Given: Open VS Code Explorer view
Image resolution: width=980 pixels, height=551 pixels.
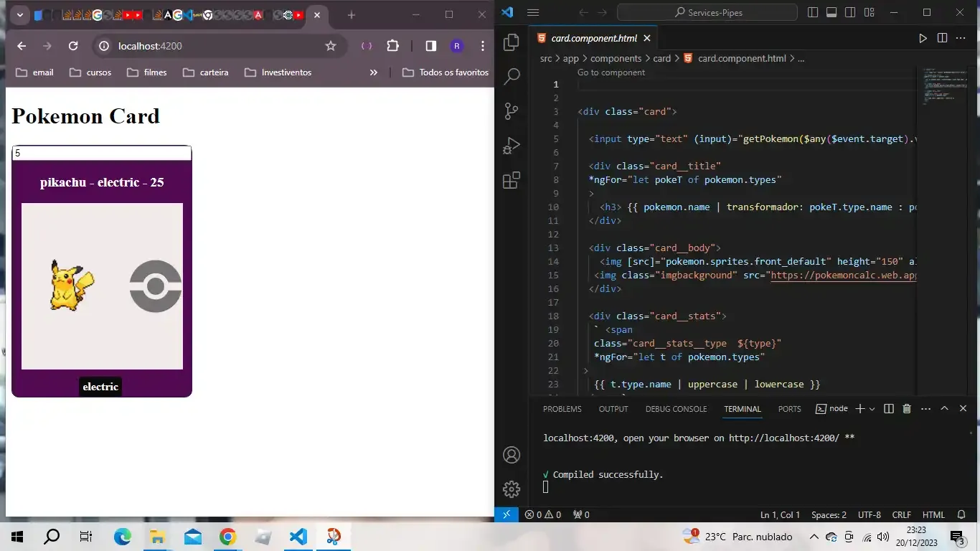Looking at the screenshot, I should coord(512,42).
